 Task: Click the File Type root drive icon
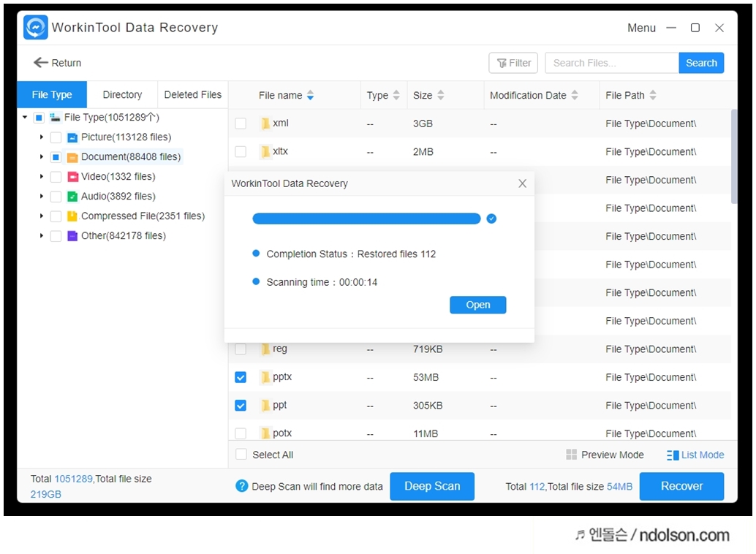pyautogui.click(x=56, y=117)
